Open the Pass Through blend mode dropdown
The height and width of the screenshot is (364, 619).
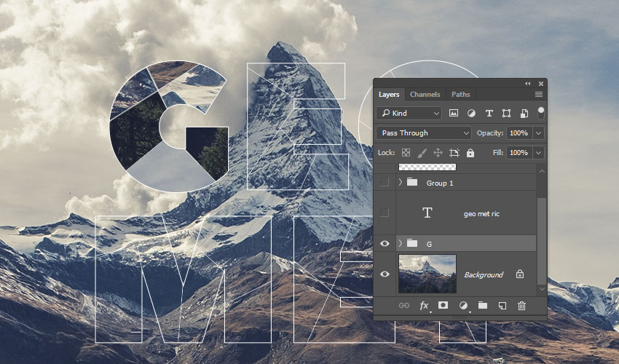pyautogui.click(x=424, y=133)
